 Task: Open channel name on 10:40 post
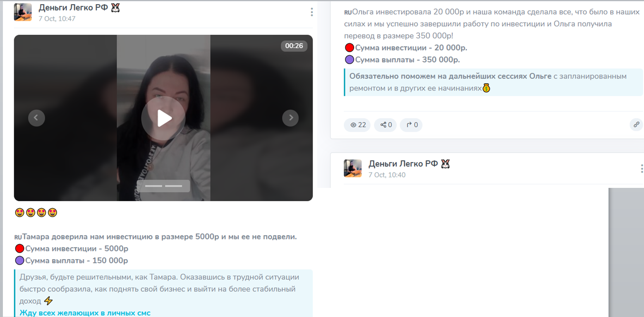pos(409,163)
